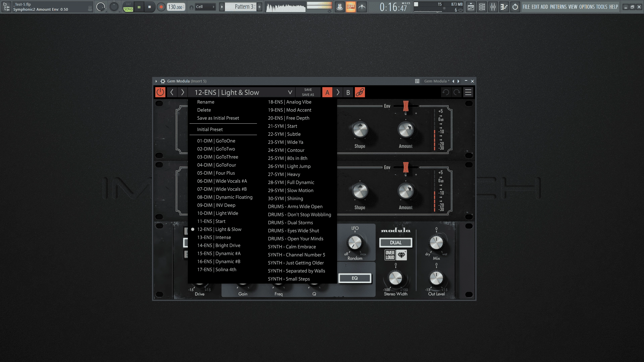Click the undo arrow in Gem Modula
This screenshot has height=362, width=644.
[x=446, y=92]
